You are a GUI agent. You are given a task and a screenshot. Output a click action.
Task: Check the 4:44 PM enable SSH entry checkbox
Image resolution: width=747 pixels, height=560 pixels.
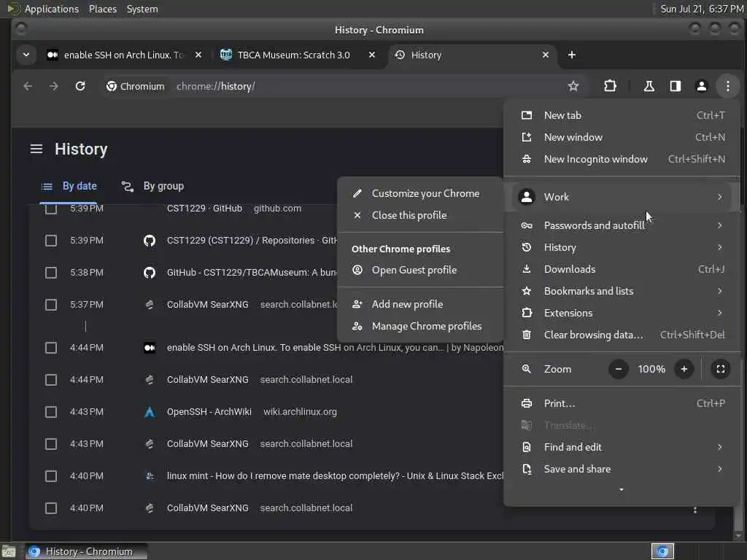pyautogui.click(x=51, y=348)
